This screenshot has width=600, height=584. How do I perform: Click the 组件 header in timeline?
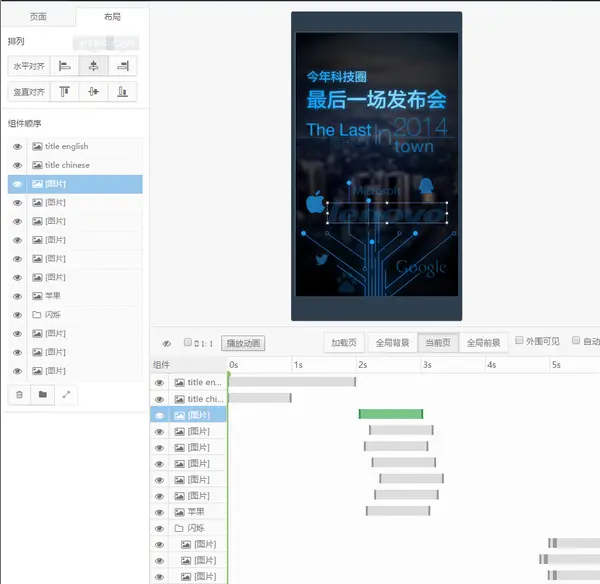pyautogui.click(x=161, y=365)
